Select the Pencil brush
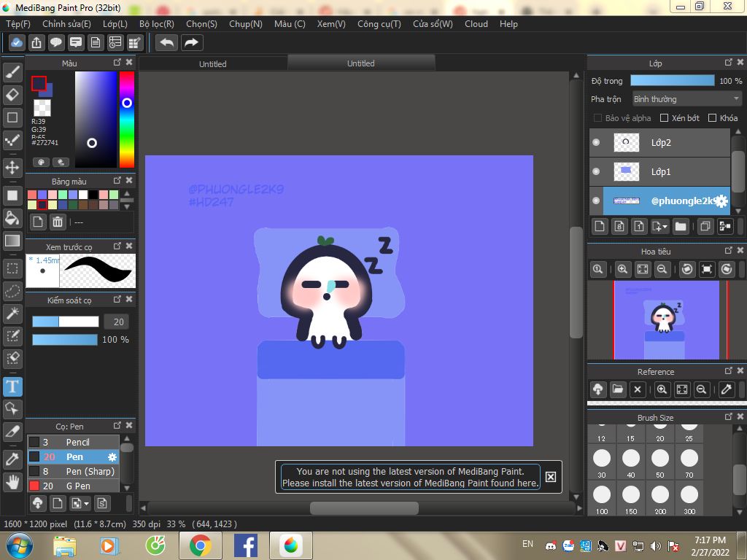The height and width of the screenshot is (560, 747). coord(73,442)
